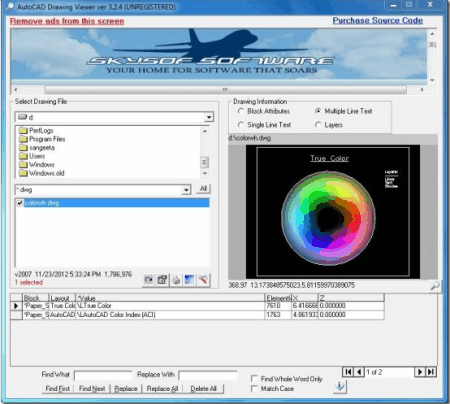Click the Layout column header
The image size is (450, 404).
tap(62, 298)
